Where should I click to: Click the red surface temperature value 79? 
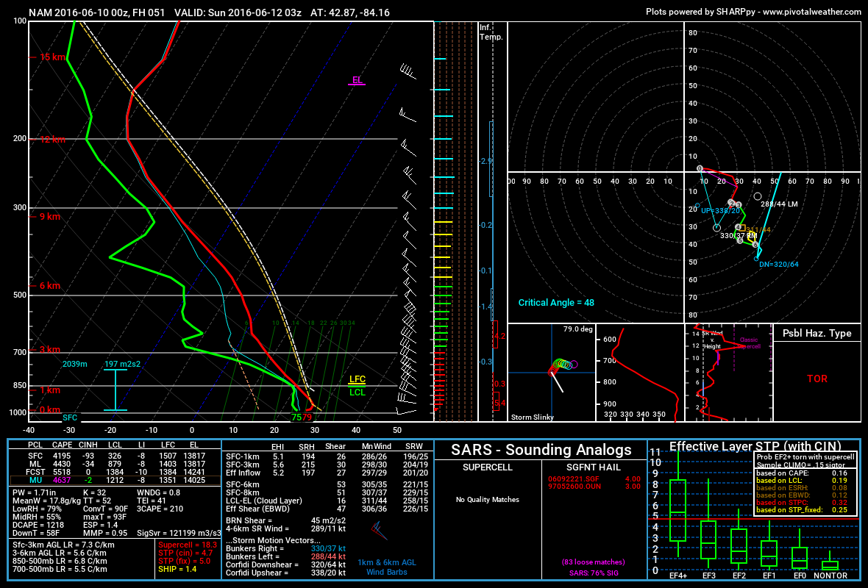coord(307,417)
